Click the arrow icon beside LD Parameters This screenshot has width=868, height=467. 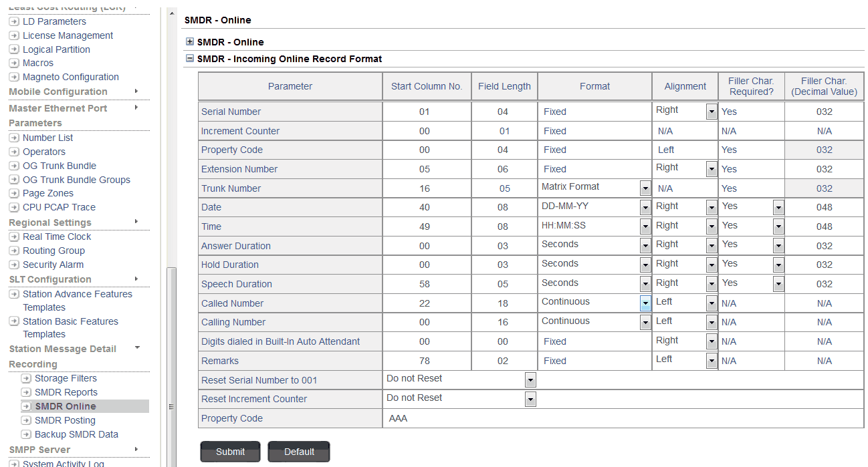[x=14, y=21]
